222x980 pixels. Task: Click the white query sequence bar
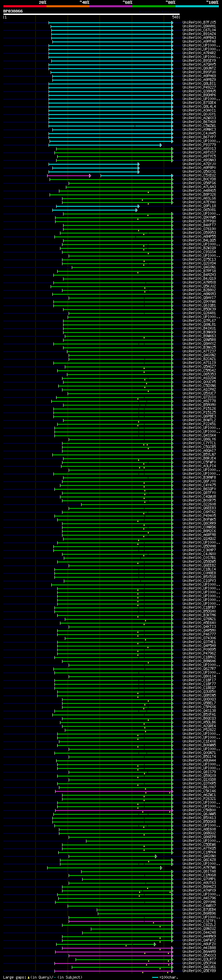point(92,15)
